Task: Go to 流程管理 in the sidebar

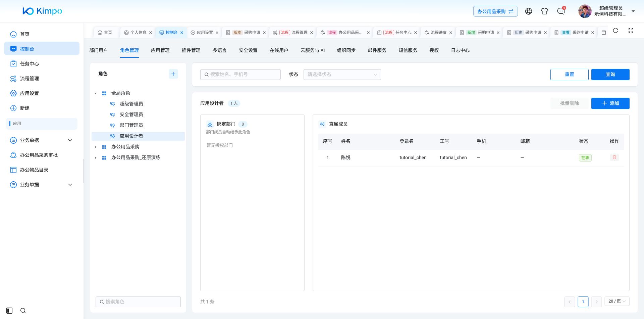Action: [x=42, y=79]
